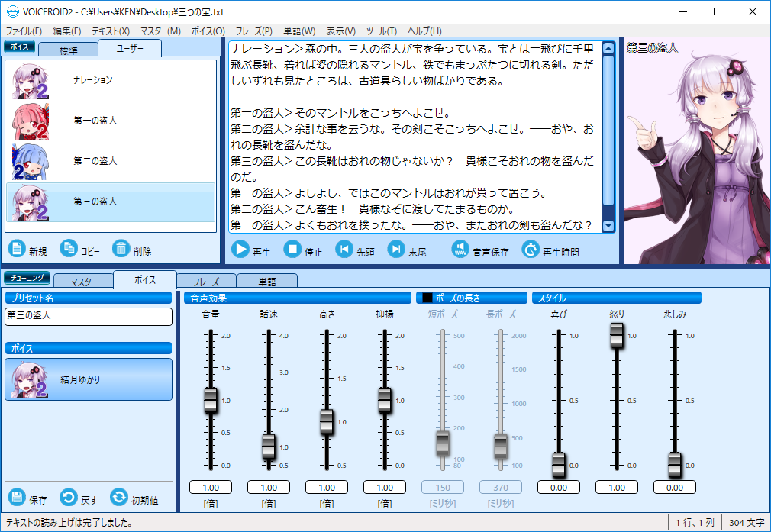771x532 pixels.
Task: Click the 再生時間 clock icon
Action: (x=531, y=250)
